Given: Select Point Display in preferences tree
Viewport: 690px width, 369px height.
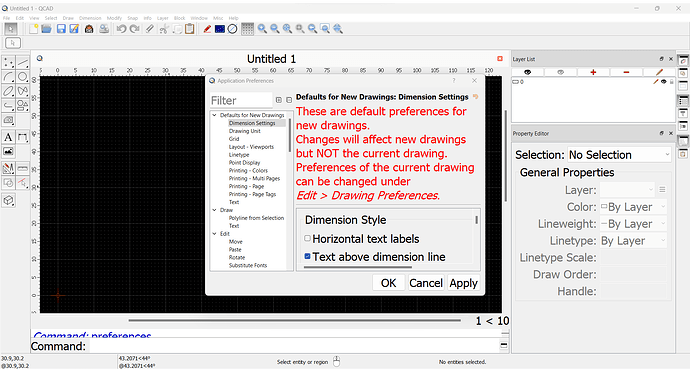Looking at the screenshot, I should pyautogui.click(x=244, y=163).
